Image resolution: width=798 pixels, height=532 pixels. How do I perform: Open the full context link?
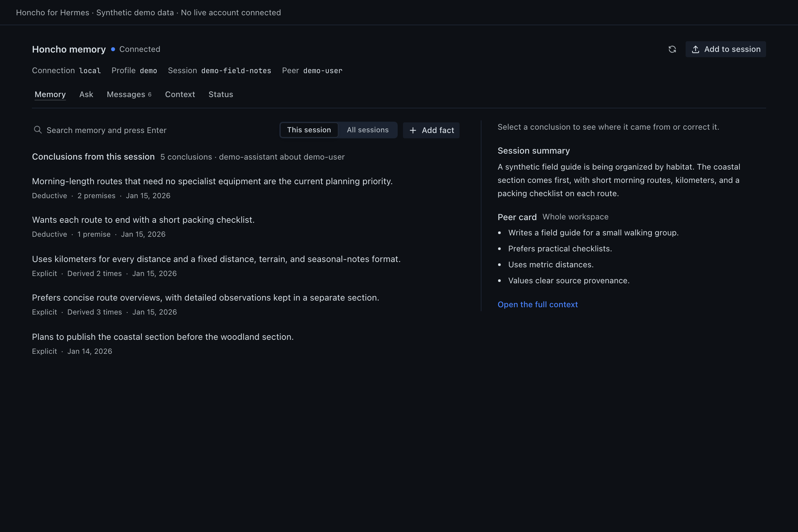tap(537, 304)
